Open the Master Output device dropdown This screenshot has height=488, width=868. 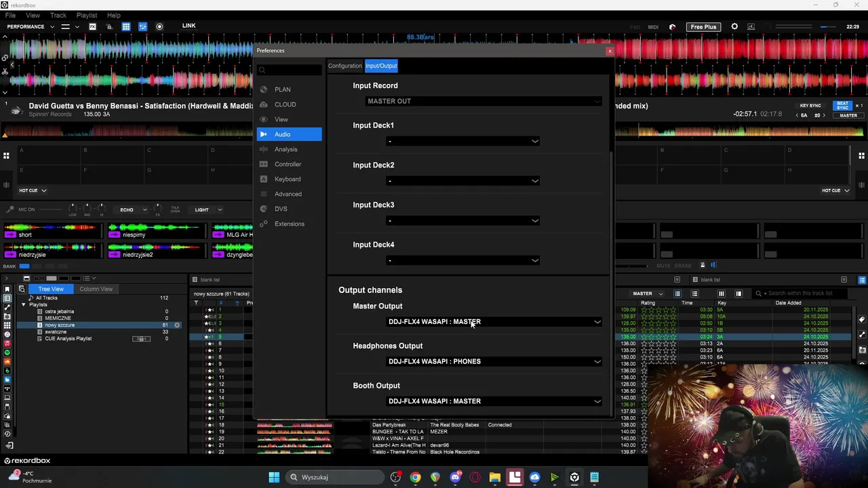pyautogui.click(x=494, y=322)
